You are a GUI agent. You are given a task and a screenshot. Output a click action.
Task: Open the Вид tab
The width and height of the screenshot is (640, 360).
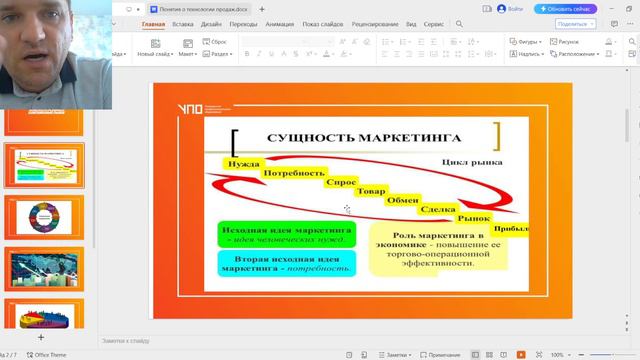(x=411, y=24)
